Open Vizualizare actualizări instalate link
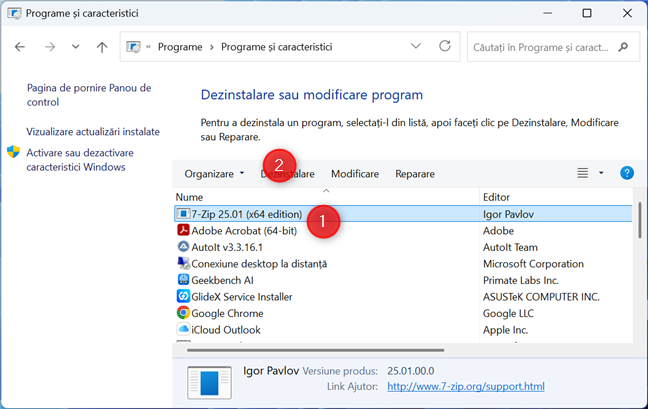The height and width of the screenshot is (409, 648). 93,132
